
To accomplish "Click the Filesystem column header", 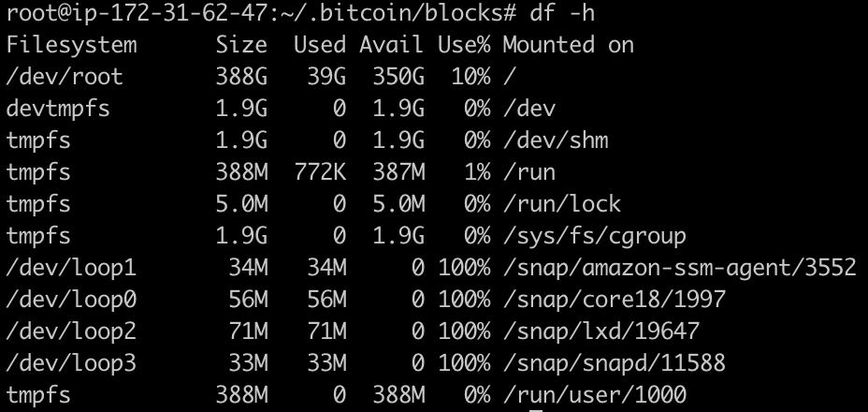I will 71,44.
